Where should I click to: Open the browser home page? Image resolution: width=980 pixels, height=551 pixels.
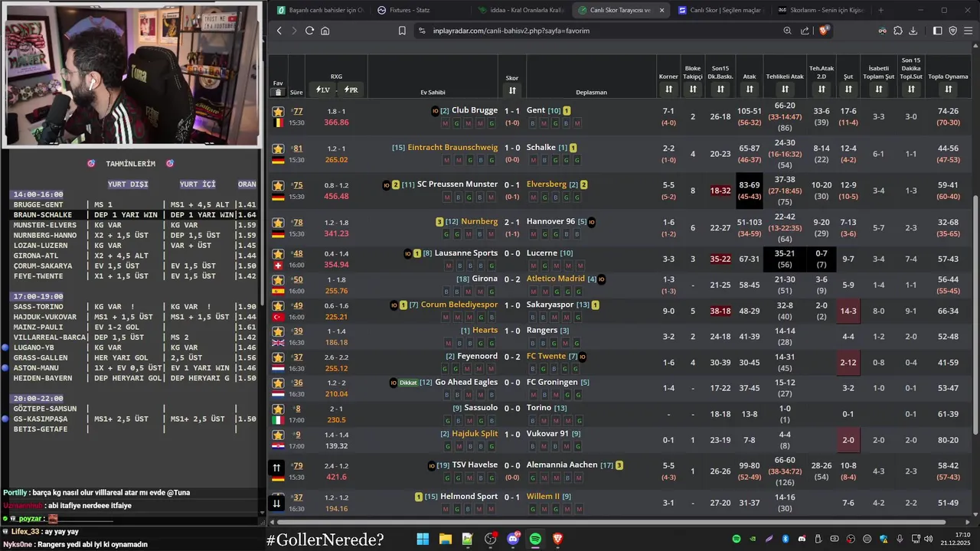click(x=325, y=31)
